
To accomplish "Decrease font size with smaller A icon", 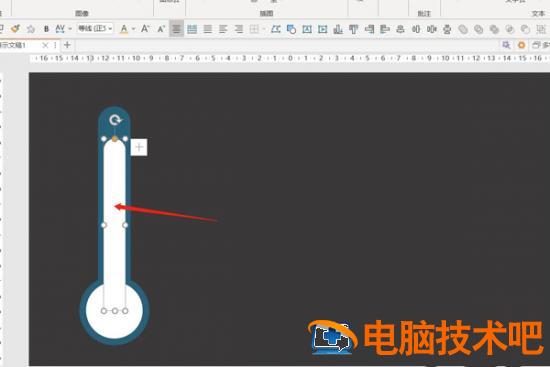I will click(x=161, y=29).
